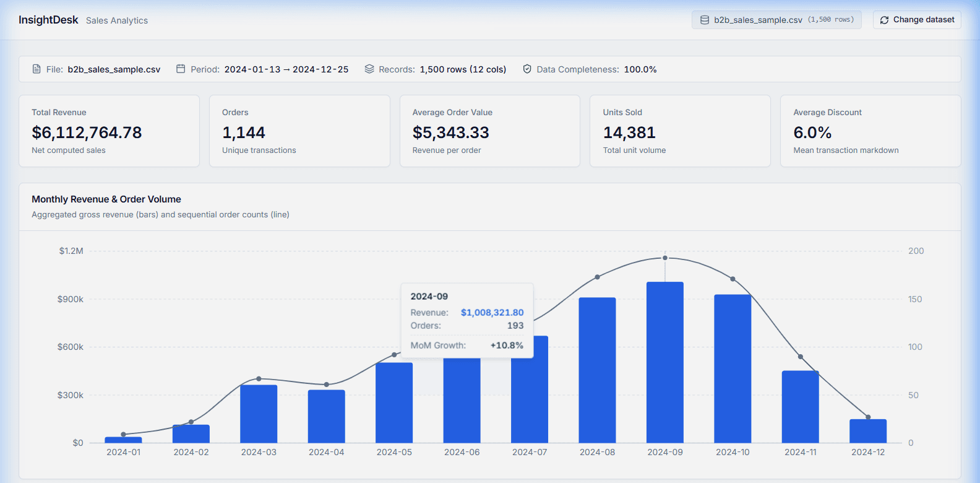Click the 2024-05 revenue bar
The height and width of the screenshot is (483, 980).
click(x=394, y=402)
